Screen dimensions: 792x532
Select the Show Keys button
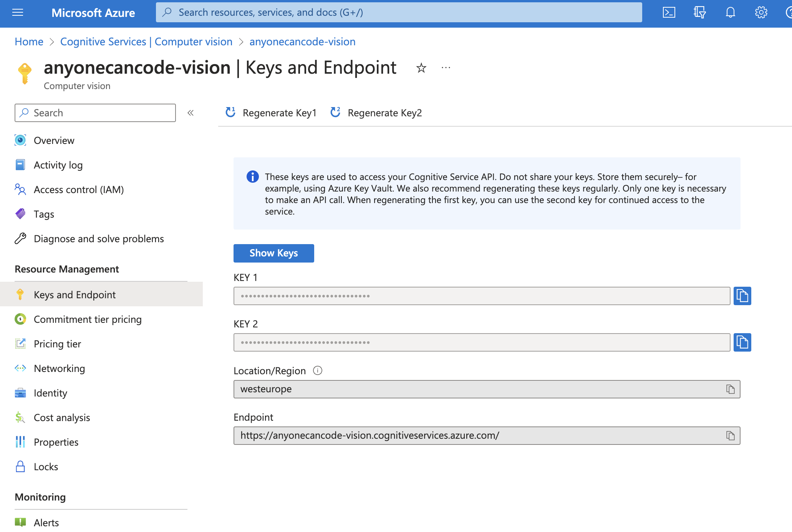(273, 253)
